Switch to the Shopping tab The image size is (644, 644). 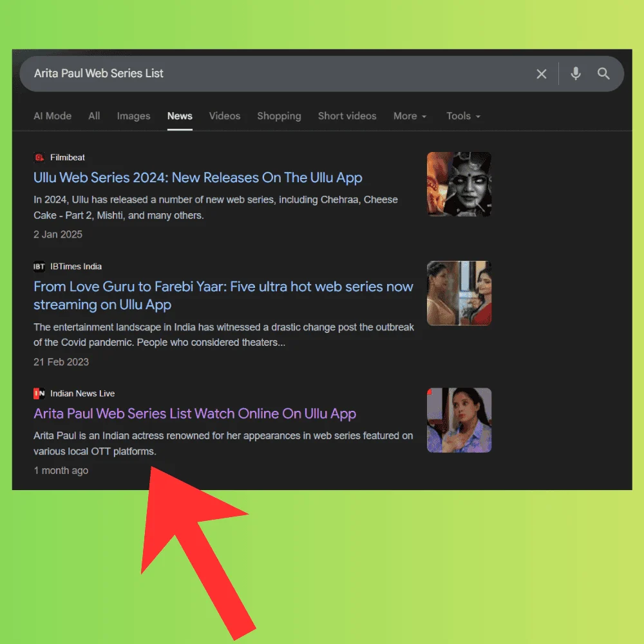coord(279,116)
